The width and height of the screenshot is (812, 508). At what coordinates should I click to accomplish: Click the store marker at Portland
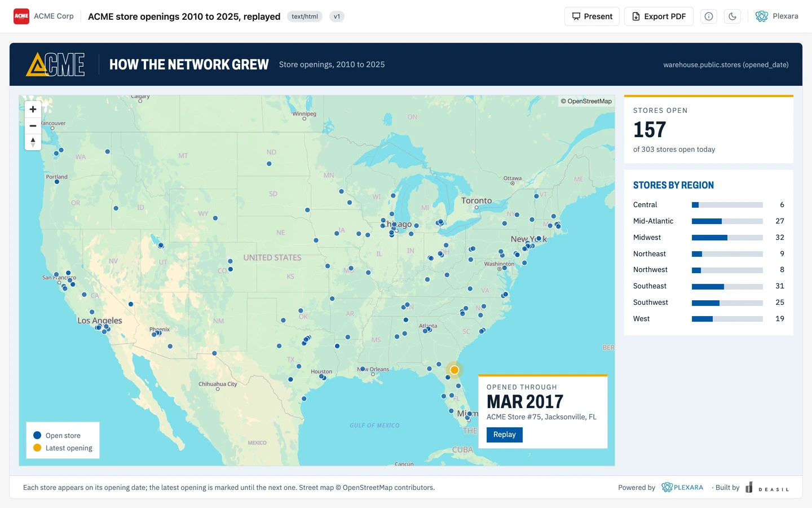coord(56,182)
